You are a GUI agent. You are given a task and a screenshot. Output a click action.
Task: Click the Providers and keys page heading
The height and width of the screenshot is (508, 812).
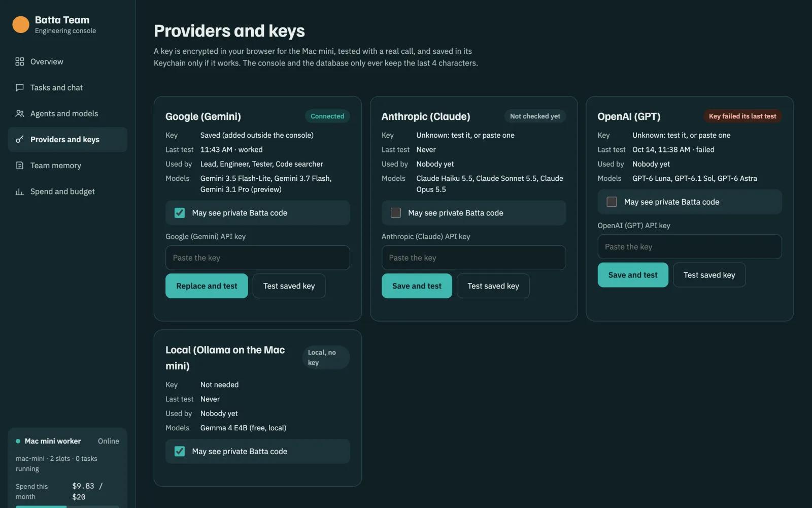click(x=229, y=31)
